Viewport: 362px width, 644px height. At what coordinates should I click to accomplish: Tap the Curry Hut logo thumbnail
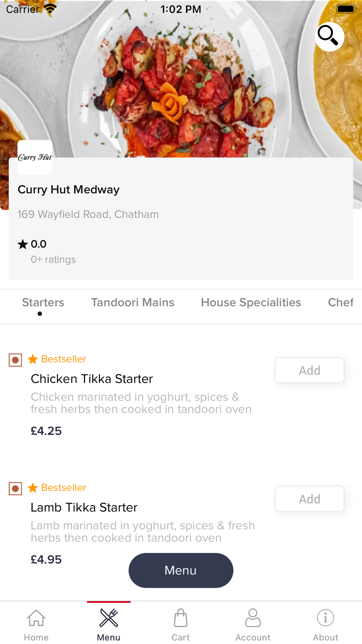pyautogui.click(x=35, y=158)
